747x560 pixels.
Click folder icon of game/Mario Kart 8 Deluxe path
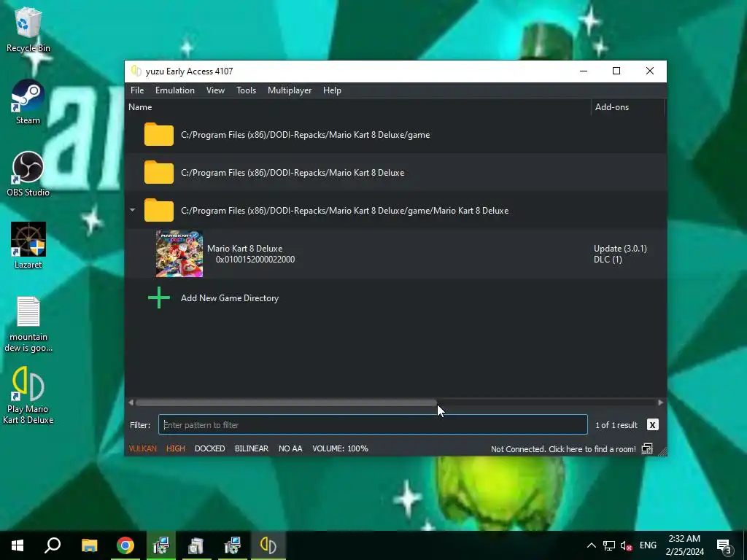coord(159,210)
